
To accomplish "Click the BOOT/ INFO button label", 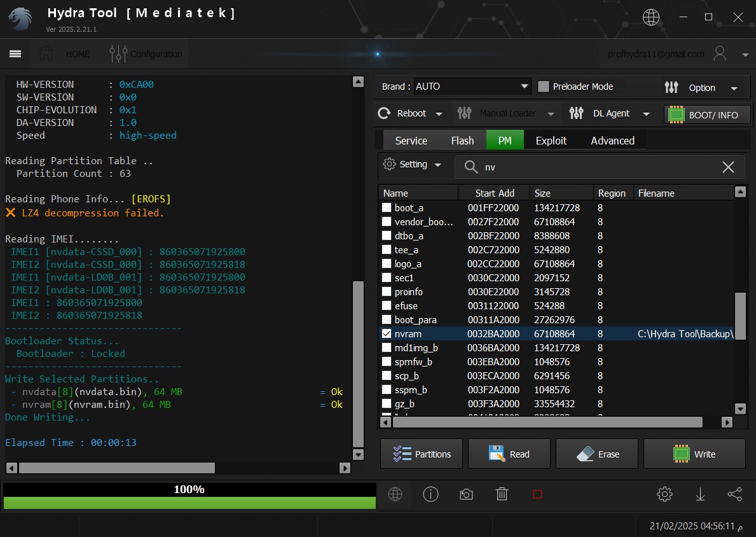I will 713,115.
